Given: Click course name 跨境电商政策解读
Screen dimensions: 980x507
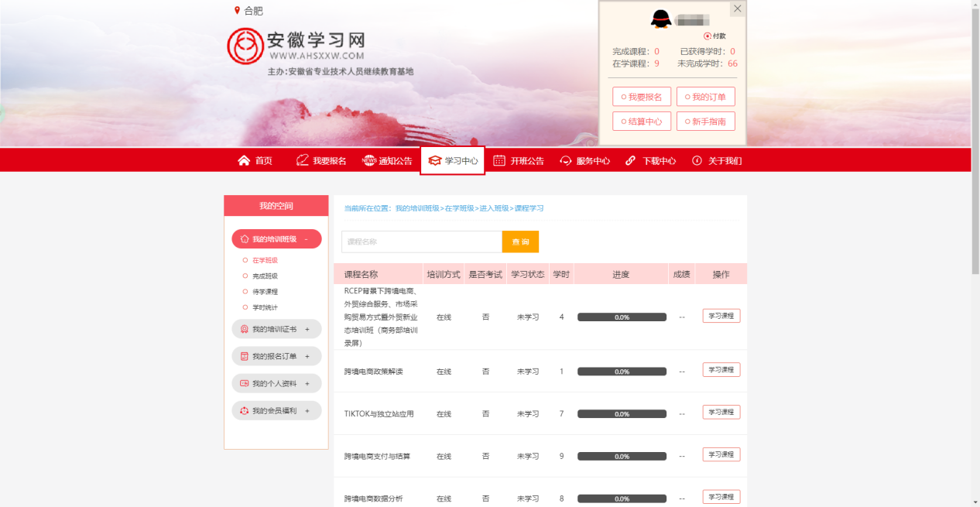Looking at the screenshot, I should (x=374, y=372).
